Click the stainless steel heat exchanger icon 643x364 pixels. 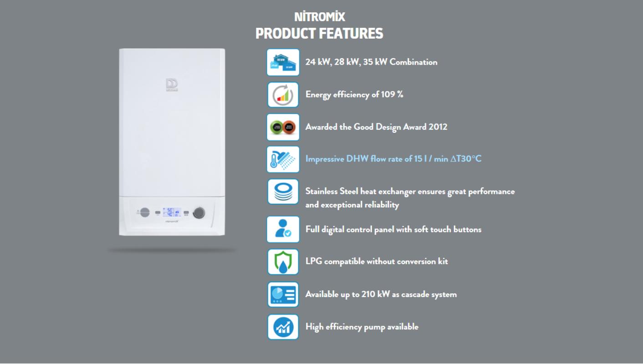pyautogui.click(x=283, y=192)
